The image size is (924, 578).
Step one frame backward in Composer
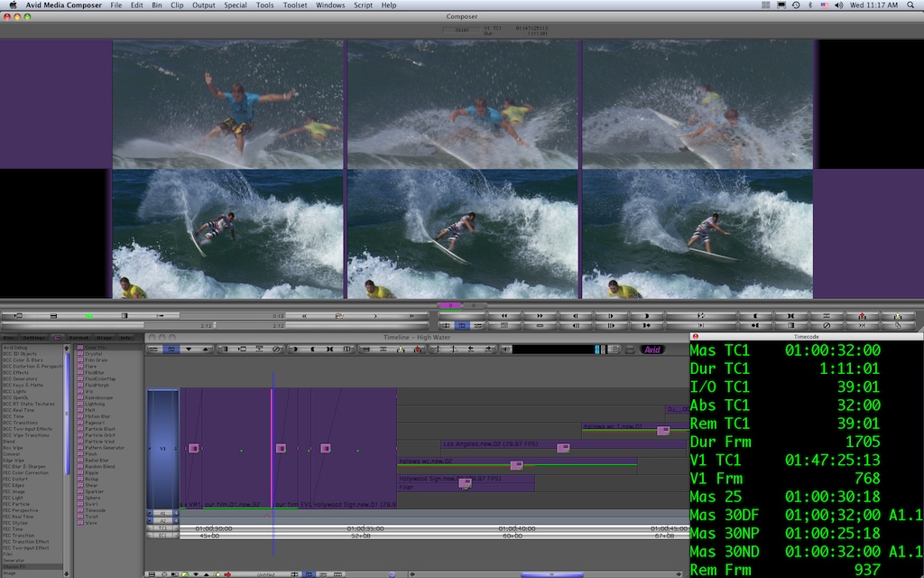[x=576, y=316]
